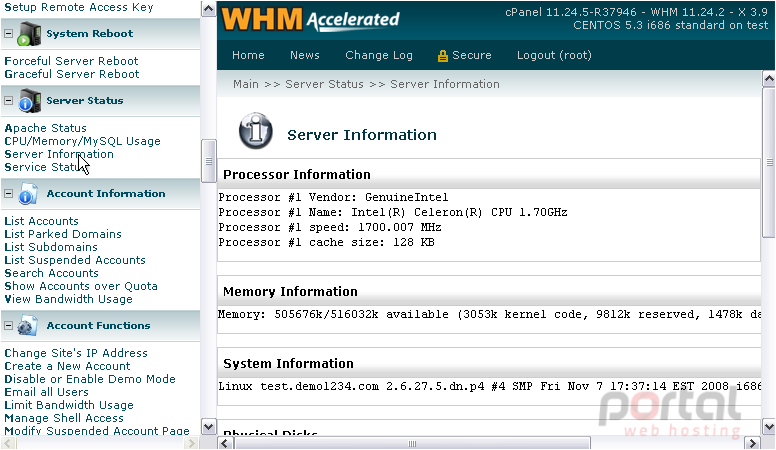Click the Account Information heading
776x450 pixels.
coord(106,194)
